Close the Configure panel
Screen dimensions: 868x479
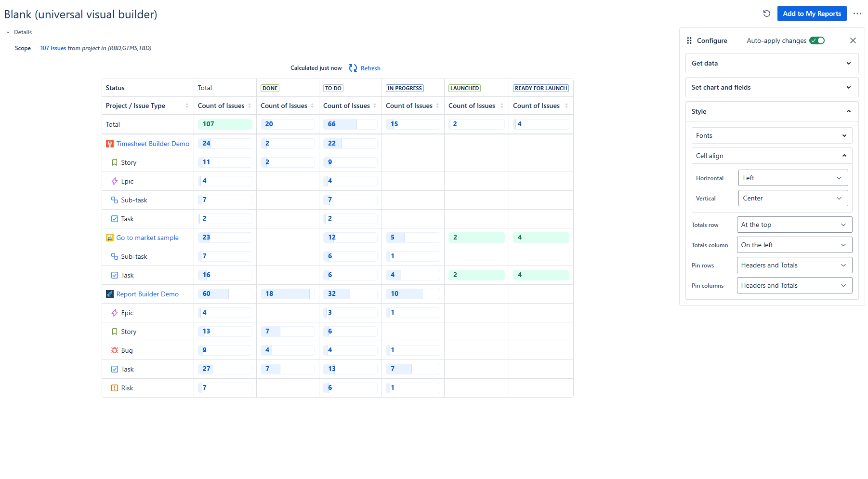[x=853, y=40]
